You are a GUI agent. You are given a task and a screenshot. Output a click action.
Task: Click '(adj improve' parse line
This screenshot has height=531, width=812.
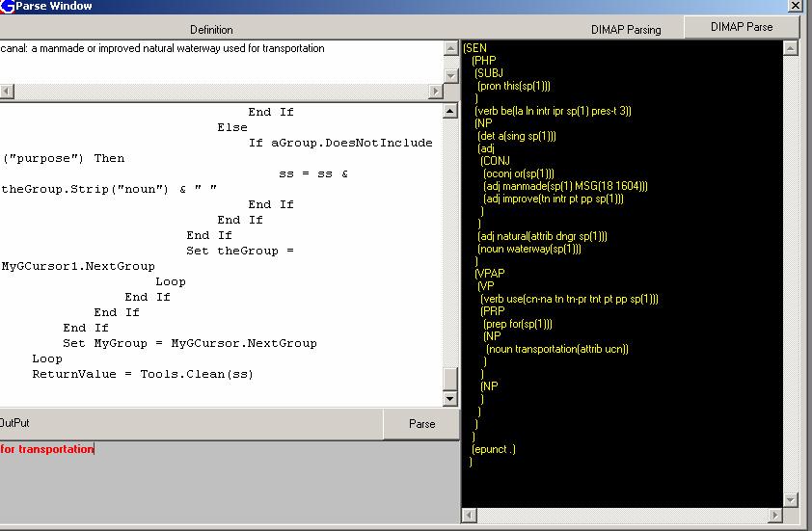[554, 199]
